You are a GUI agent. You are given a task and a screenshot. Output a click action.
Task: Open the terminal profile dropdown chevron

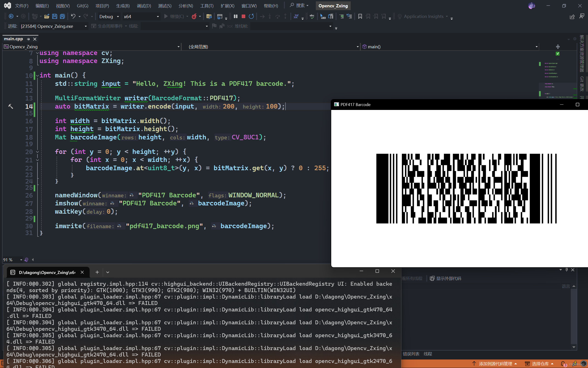click(x=108, y=272)
